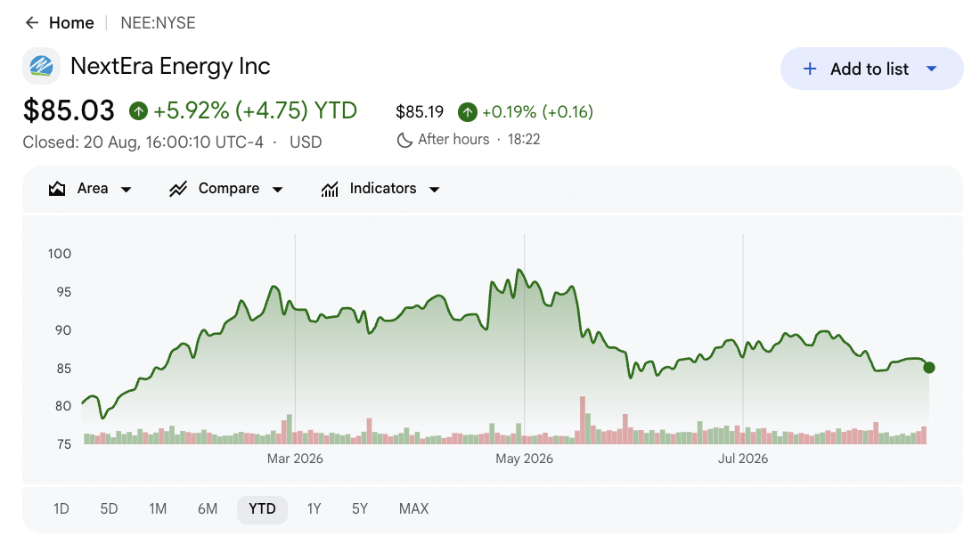Expand the Area chart style dropdown arrow
The image size is (980, 536).
point(127,190)
